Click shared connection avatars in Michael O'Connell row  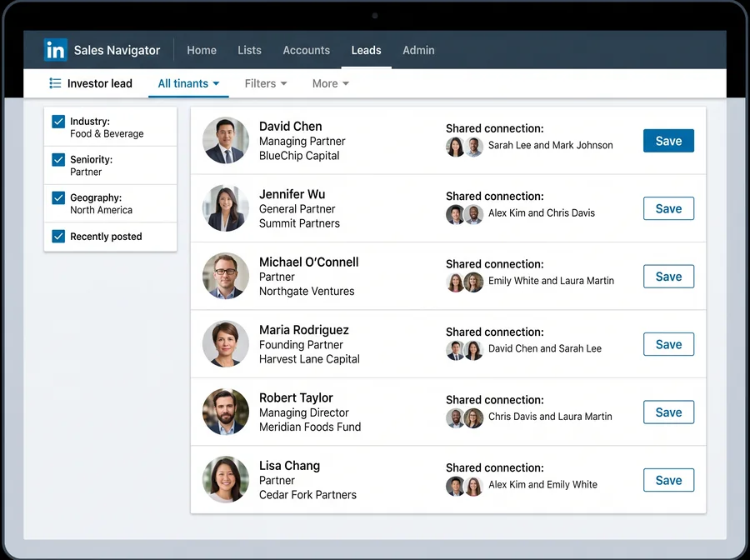tap(464, 282)
